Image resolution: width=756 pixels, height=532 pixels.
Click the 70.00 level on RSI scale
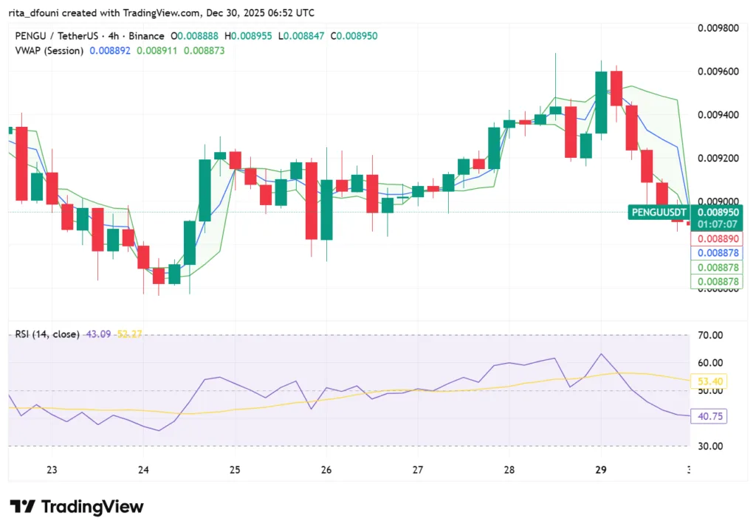click(710, 334)
